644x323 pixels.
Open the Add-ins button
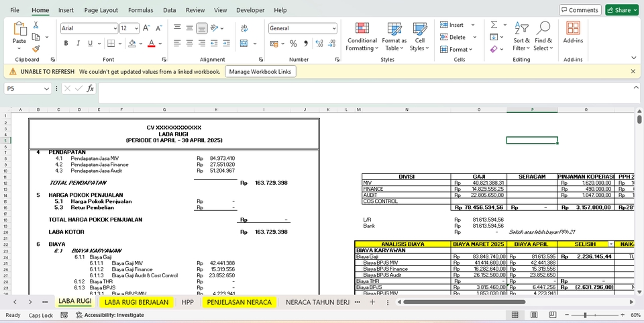pyautogui.click(x=573, y=32)
